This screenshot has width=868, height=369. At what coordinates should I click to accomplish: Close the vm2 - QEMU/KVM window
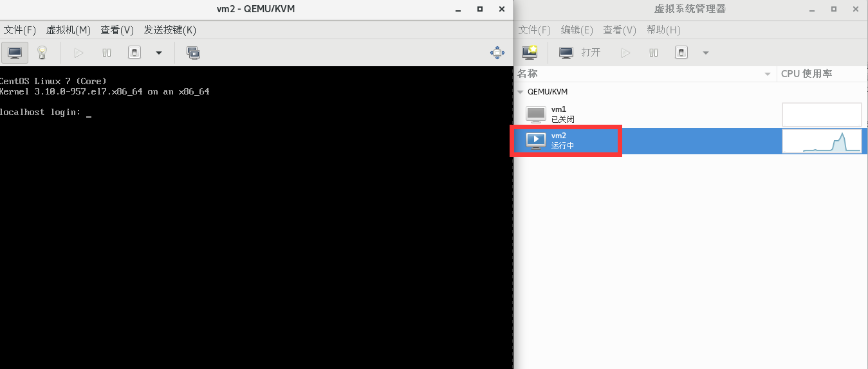pyautogui.click(x=502, y=9)
